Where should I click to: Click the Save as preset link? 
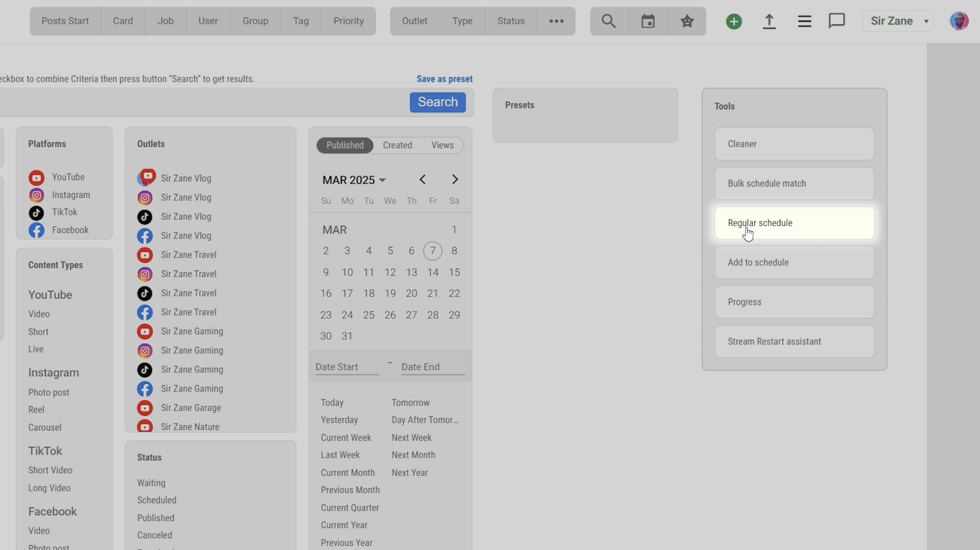click(444, 79)
